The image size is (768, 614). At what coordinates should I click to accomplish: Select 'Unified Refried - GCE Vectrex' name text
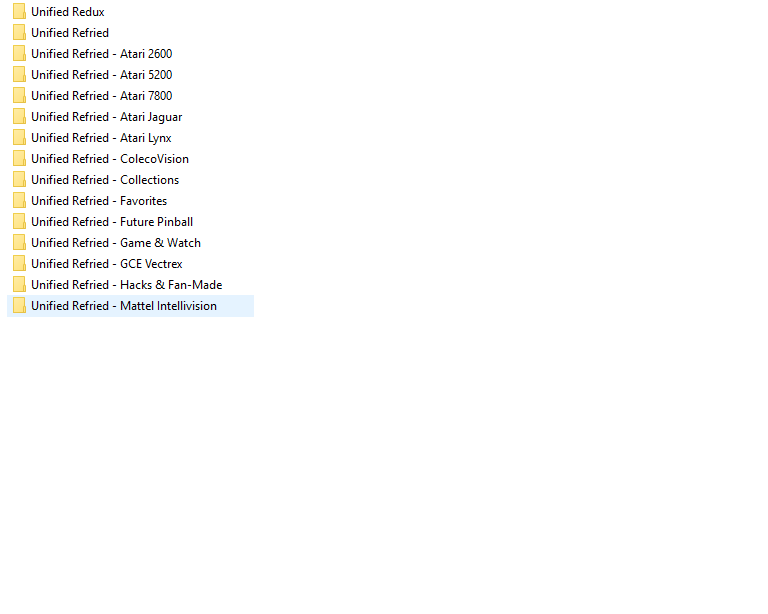[x=106, y=264]
